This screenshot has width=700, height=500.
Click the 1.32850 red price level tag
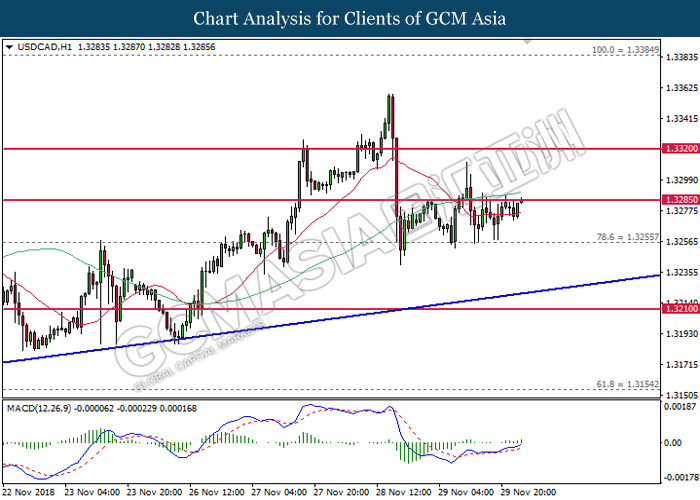(x=681, y=200)
